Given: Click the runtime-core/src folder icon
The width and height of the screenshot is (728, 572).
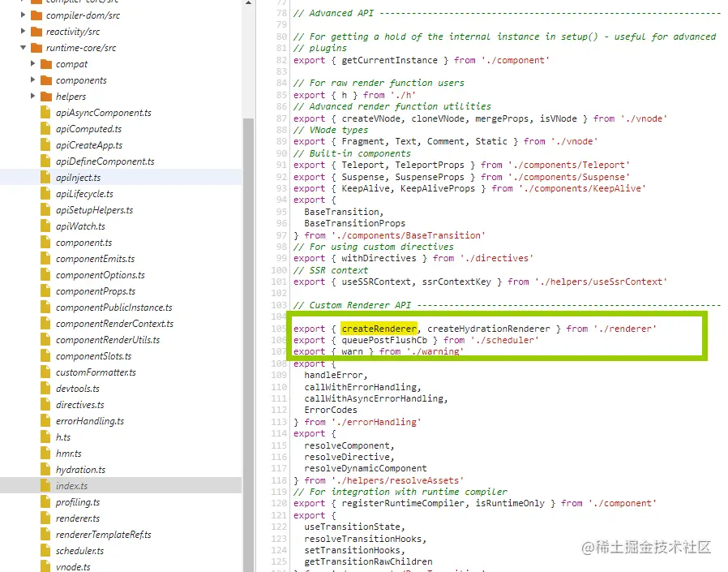Looking at the screenshot, I should tap(36, 48).
